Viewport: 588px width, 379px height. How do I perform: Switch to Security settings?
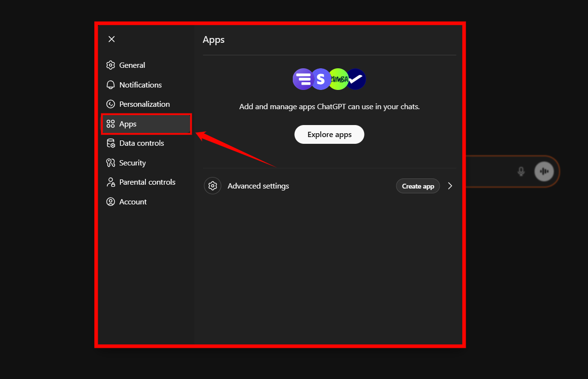tap(132, 163)
